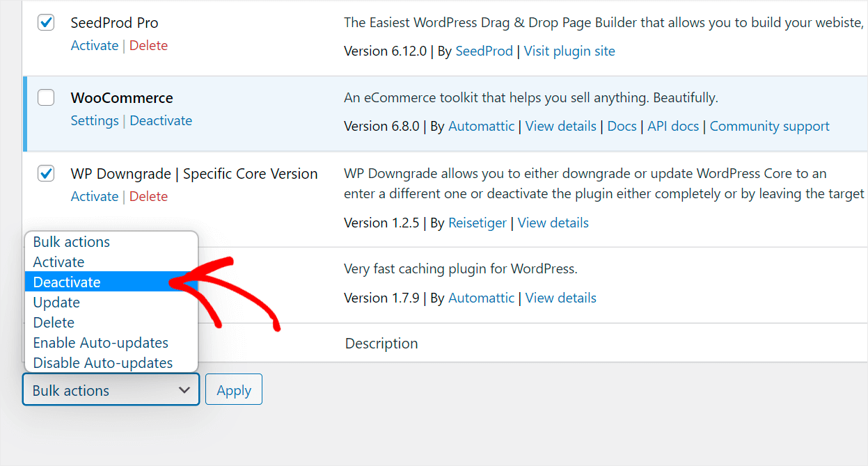This screenshot has height=466, width=868.
Task: Click the 'Description' column footer label
Action: 381,343
